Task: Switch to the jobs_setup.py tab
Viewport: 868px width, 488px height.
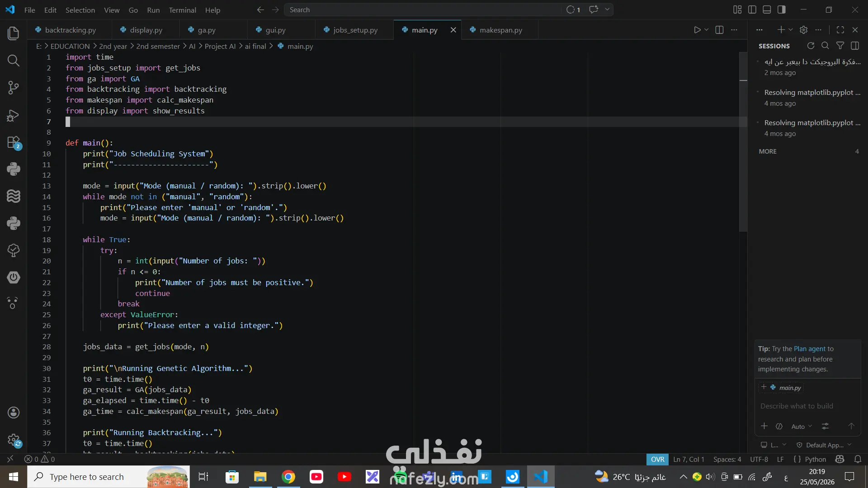Action: tap(355, 30)
